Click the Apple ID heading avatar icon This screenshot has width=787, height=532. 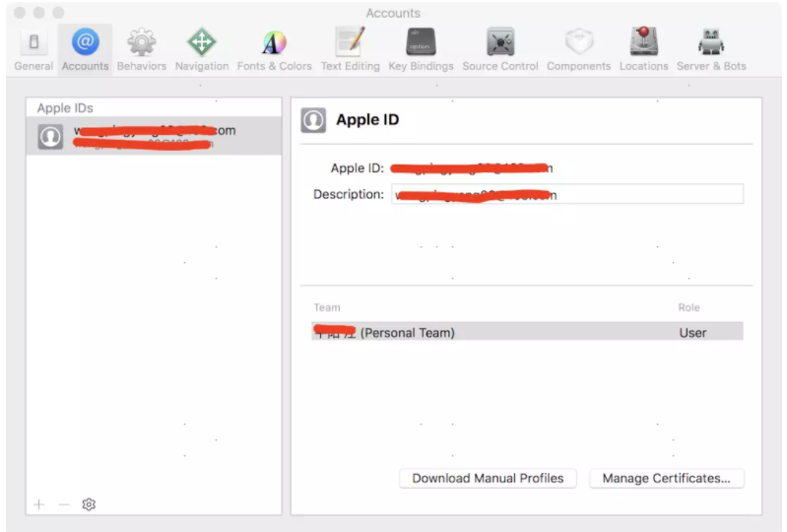pos(313,120)
